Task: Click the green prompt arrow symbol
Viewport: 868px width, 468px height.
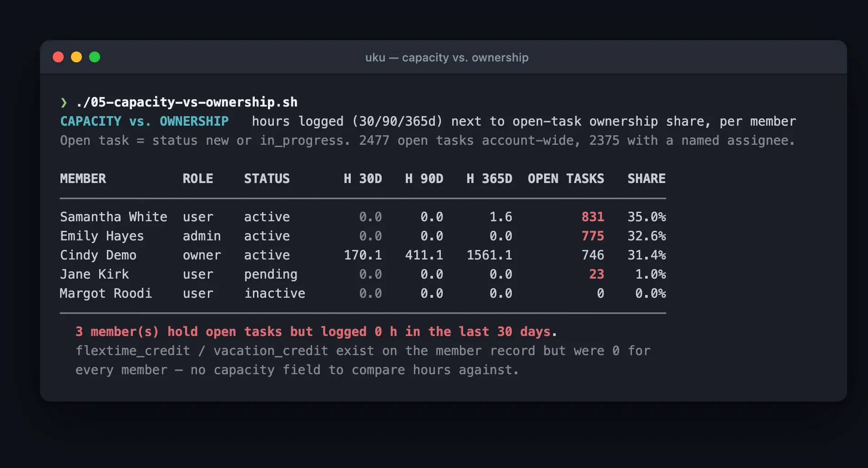Action: (x=64, y=102)
